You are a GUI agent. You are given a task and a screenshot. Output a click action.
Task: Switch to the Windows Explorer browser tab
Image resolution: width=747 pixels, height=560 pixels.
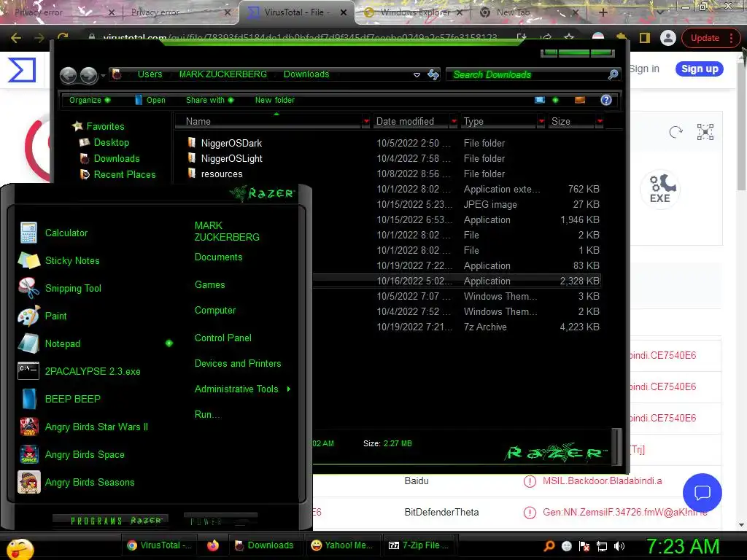414,12
